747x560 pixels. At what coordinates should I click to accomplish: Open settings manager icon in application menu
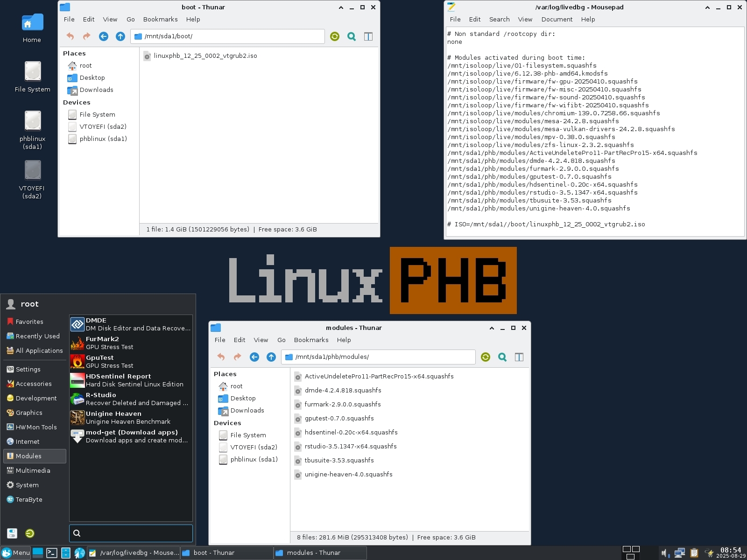pos(12,533)
